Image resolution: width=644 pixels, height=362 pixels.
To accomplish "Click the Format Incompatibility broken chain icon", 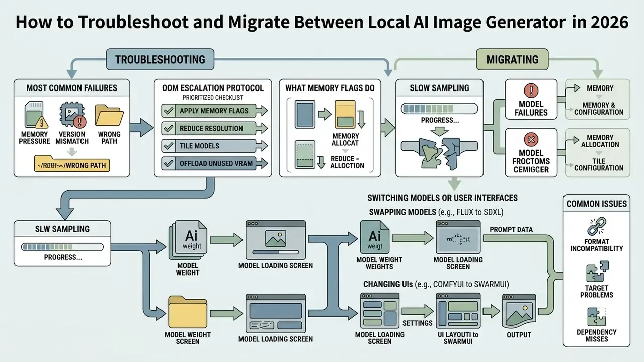I will 596,226.
